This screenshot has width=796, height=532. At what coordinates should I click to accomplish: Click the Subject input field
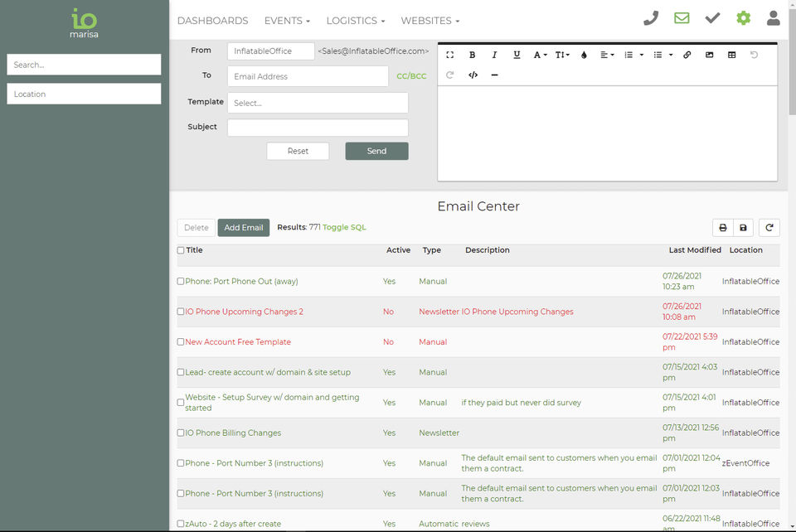318,128
